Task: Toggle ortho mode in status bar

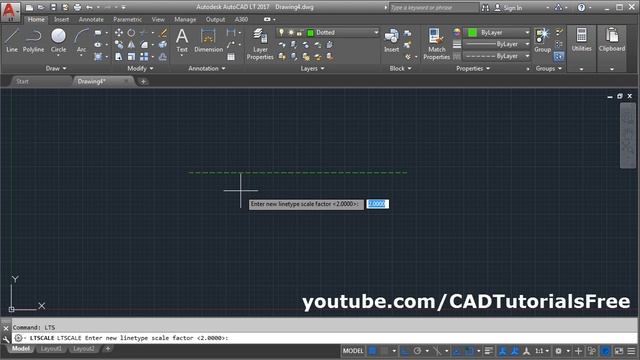Action: click(x=405, y=351)
